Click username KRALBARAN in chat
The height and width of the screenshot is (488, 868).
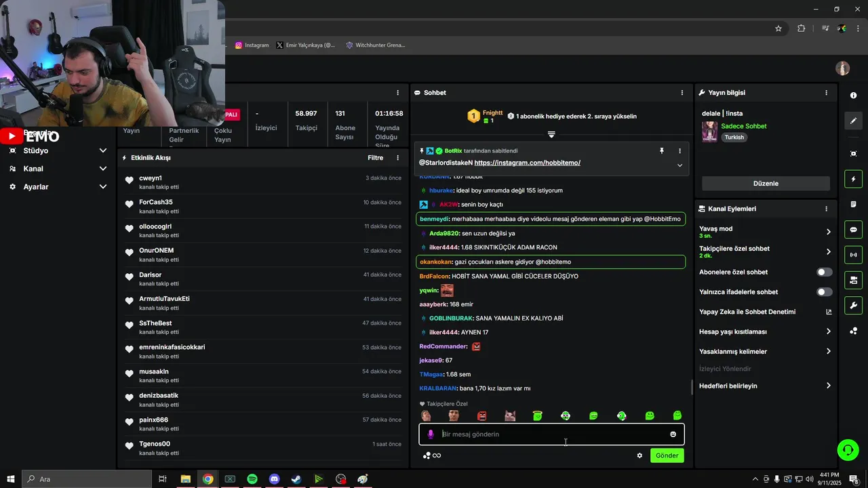click(x=438, y=388)
